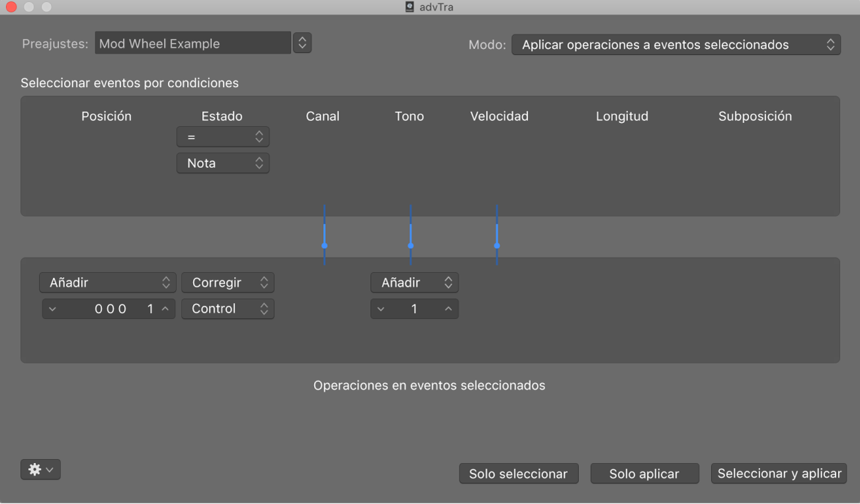Open the Estado equals condition dropdown

pyautogui.click(x=223, y=137)
